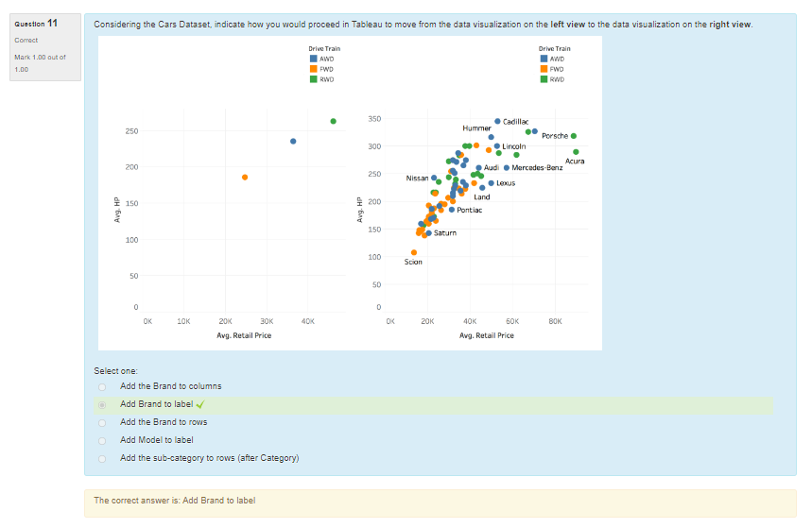Click the green checkmark beside Add Brand to label
The height and width of the screenshot is (528, 812).
[200, 404]
